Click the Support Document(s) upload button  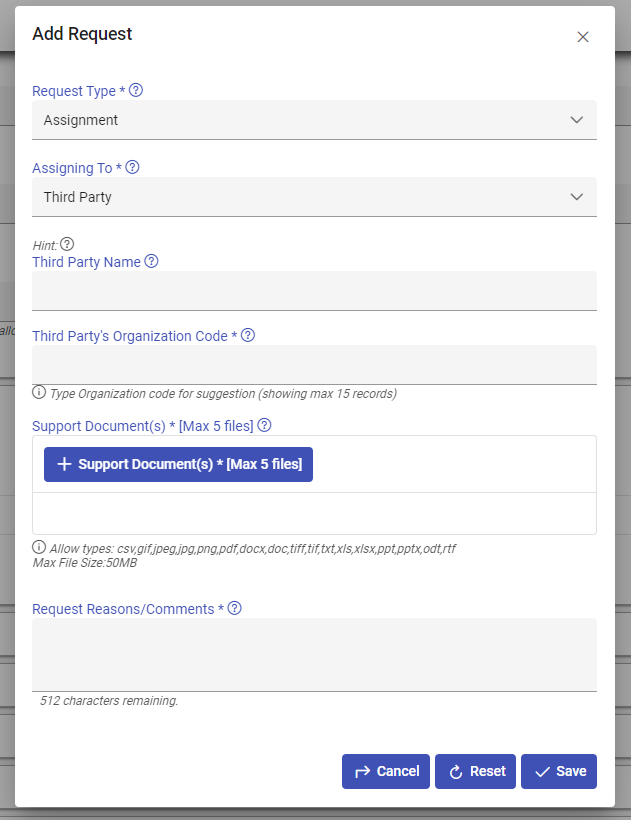[178, 464]
